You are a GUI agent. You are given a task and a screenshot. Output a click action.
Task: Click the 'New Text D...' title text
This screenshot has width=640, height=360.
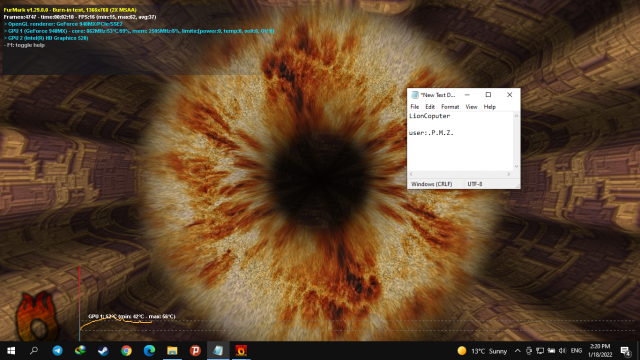(x=438, y=95)
